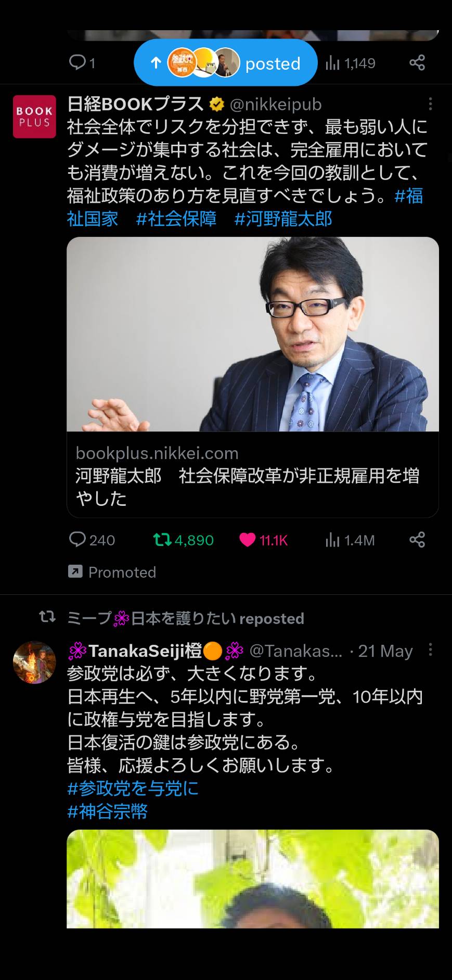Open replies on the Nikkei BOOK Plus post
This screenshot has height=980, width=452.
[x=92, y=540]
